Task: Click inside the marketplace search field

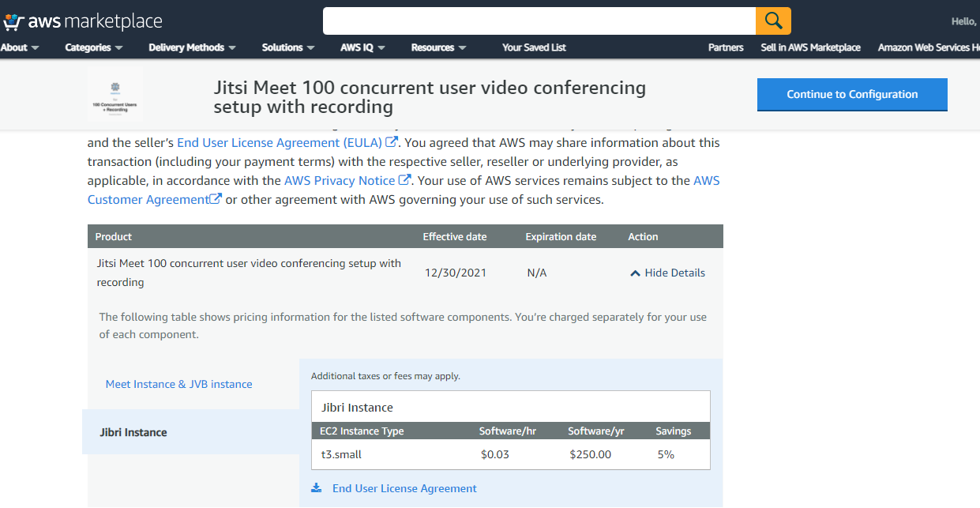Action: tap(539, 21)
